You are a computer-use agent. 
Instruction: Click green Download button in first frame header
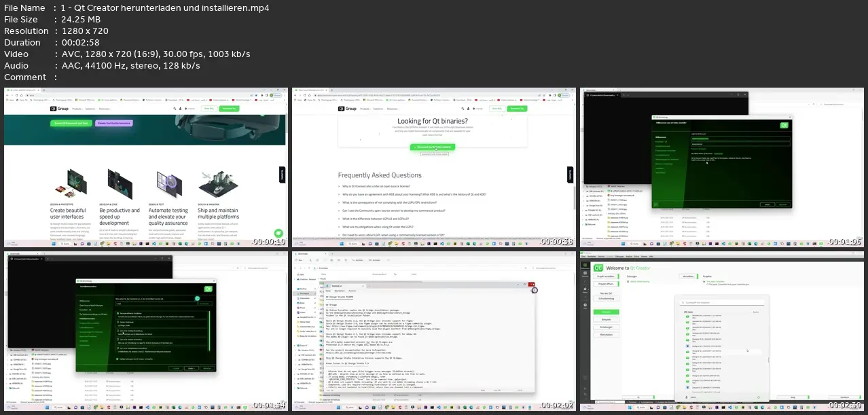point(229,109)
